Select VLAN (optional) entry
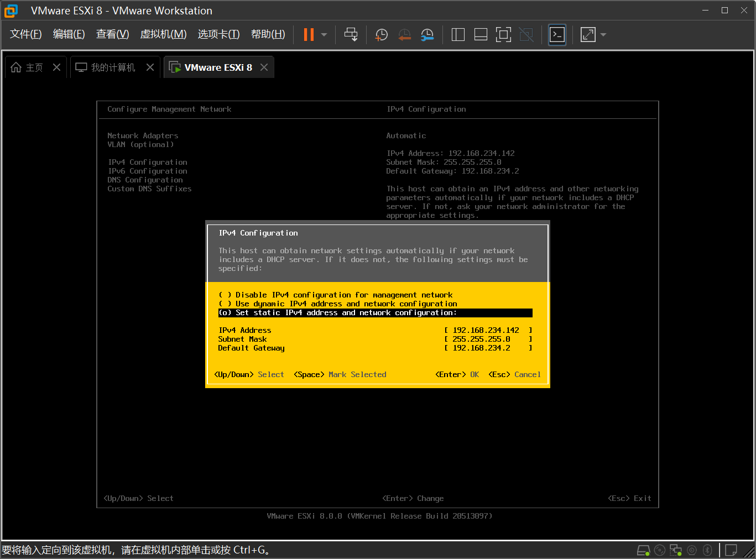The height and width of the screenshot is (559, 756). tap(140, 144)
